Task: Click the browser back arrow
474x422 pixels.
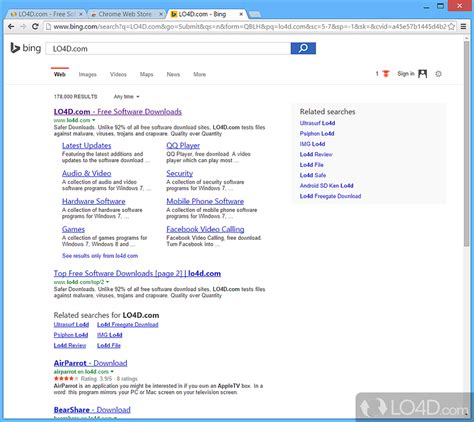Action: pos(11,27)
